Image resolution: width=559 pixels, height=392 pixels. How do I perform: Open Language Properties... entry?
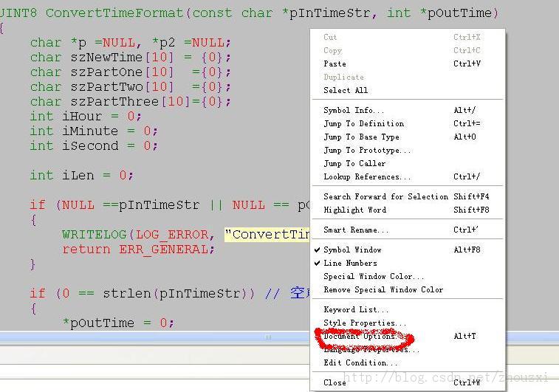(x=407, y=350)
